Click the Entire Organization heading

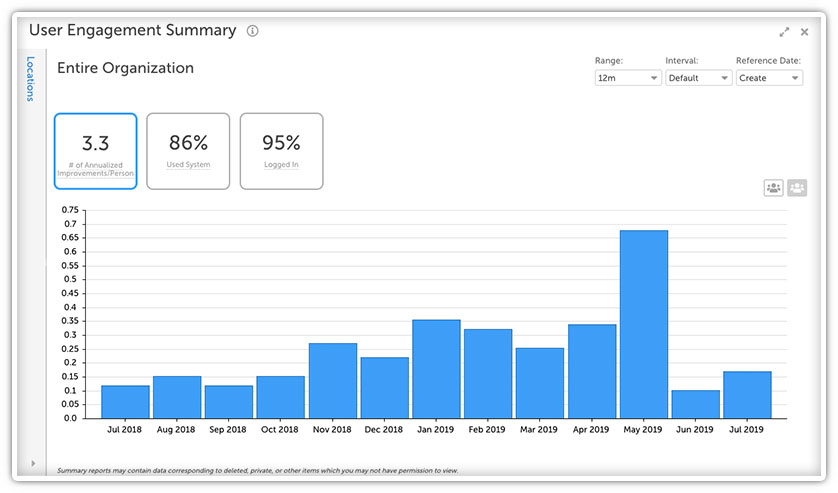[126, 68]
